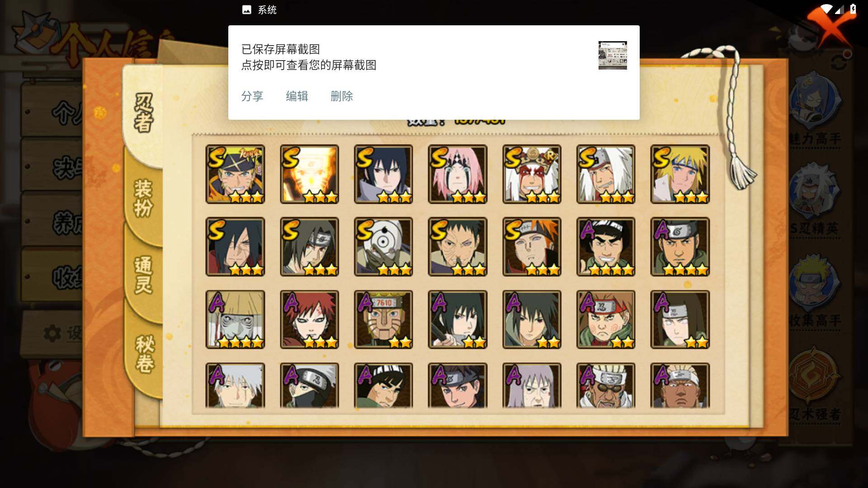
Task: Choose the Madara long black hair icon
Action: coord(235,247)
